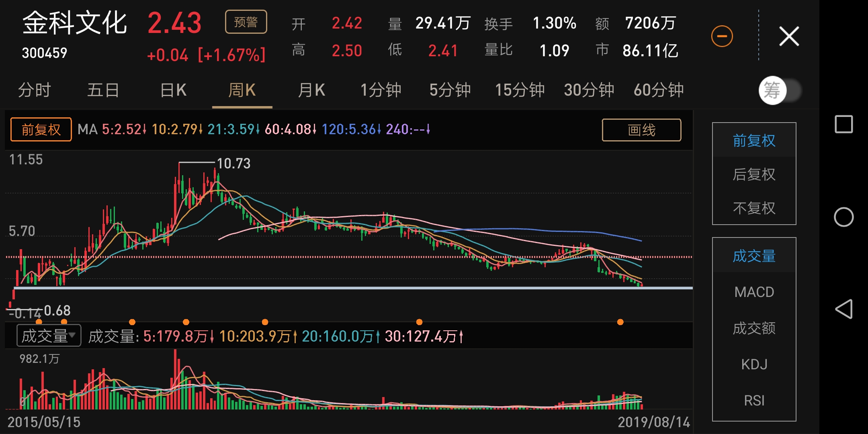The height and width of the screenshot is (434, 868).
Task: Toggle the 筹 chip distribution switch on
Action: point(782,90)
